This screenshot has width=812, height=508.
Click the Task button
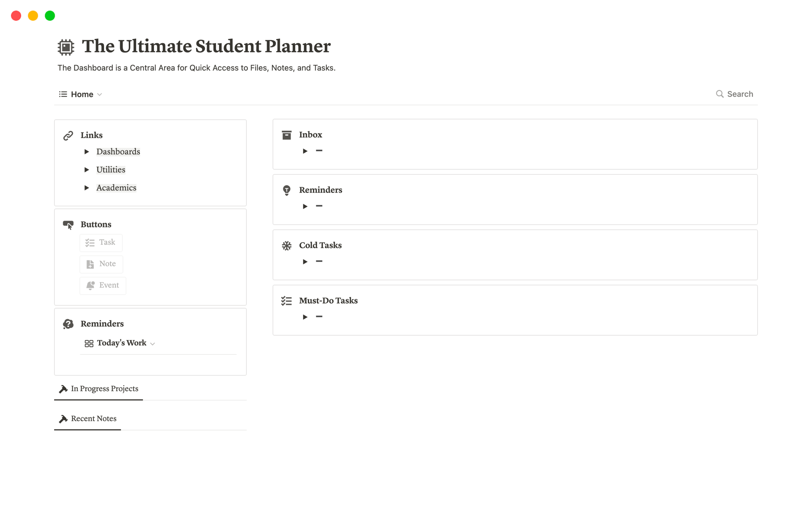click(101, 243)
